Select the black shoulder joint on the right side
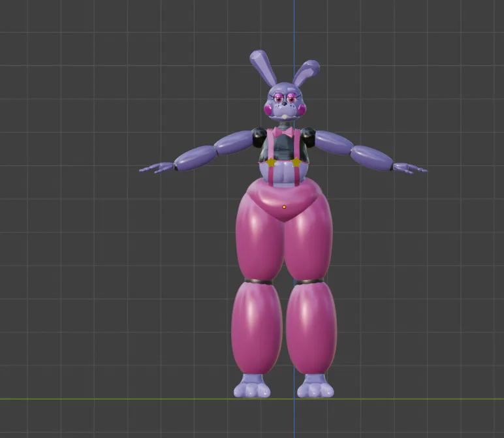The image size is (504, 438). click(x=308, y=138)
